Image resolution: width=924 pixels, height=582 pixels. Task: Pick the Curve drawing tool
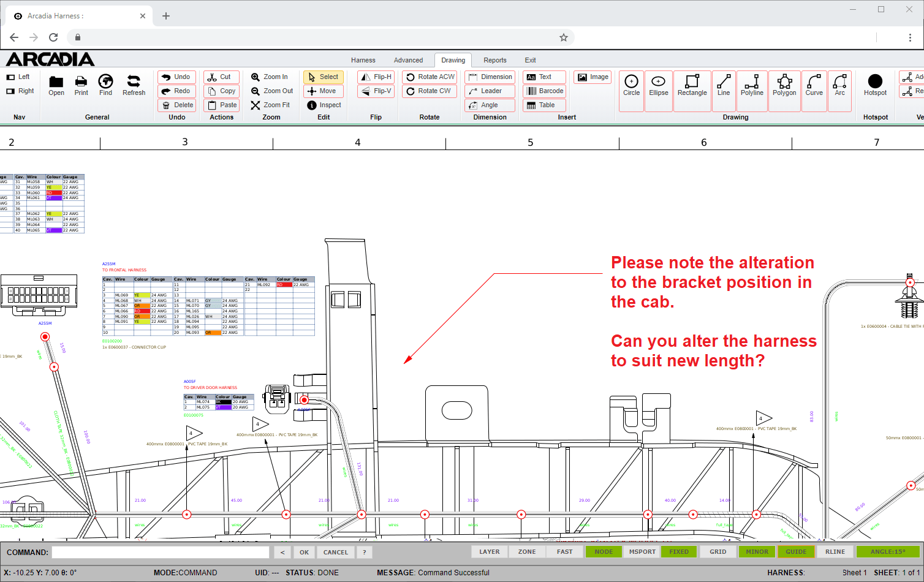(x=814, y=85)
